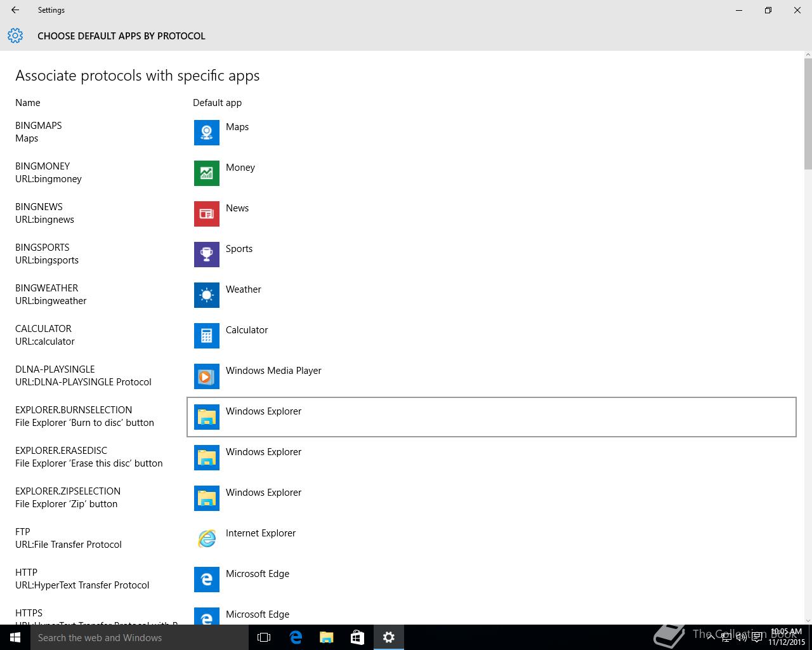Open the Action Center notifications icon

pos(757,638)
